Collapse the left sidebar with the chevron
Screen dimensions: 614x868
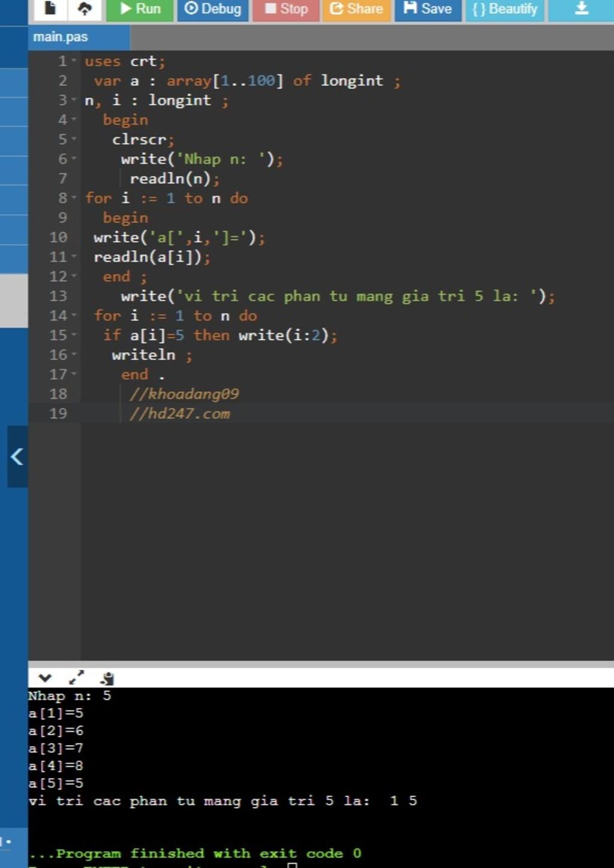point(17,456)
